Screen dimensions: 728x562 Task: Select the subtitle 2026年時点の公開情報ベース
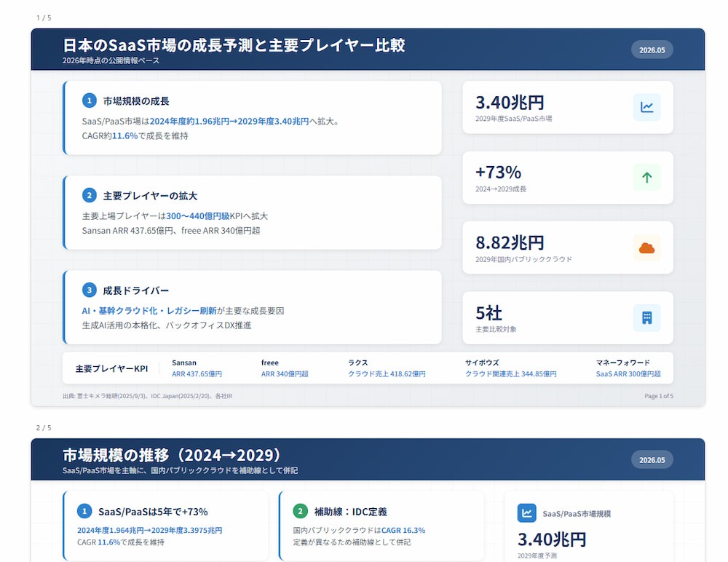click(x=111, y=60)
